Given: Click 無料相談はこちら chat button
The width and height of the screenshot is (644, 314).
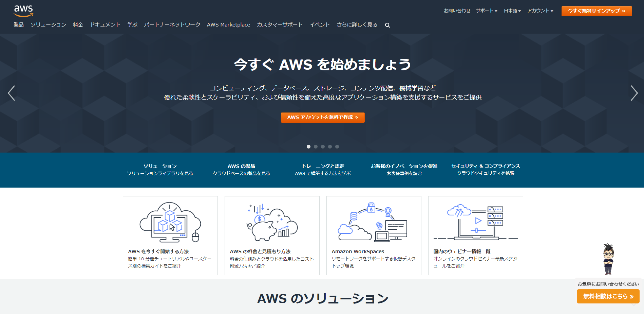Looking at the screenshot, I should tap(608, 296).
